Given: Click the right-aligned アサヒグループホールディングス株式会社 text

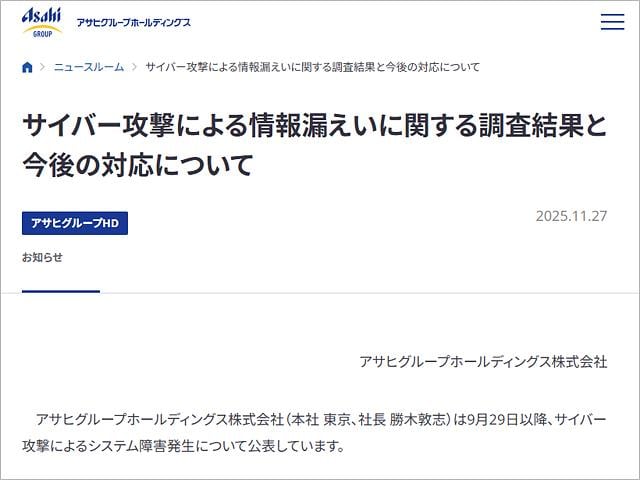Looking at the screenshot, I should [483, 362].
